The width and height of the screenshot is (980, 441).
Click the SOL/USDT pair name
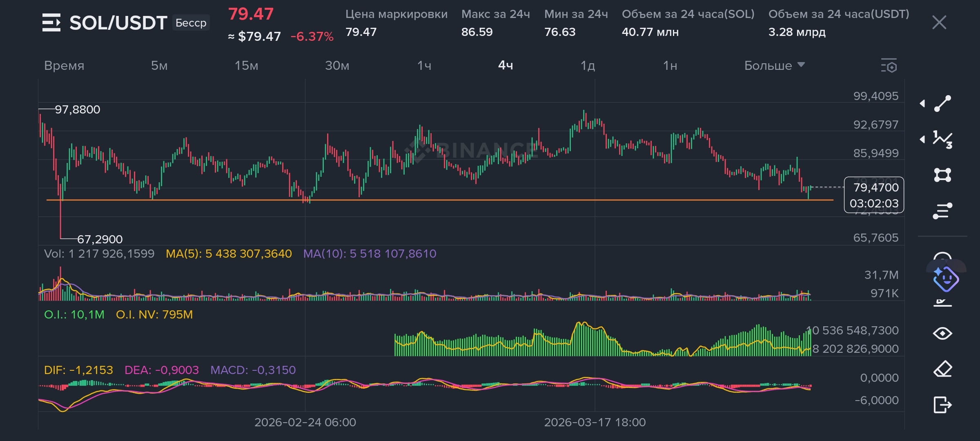(118, 23)
